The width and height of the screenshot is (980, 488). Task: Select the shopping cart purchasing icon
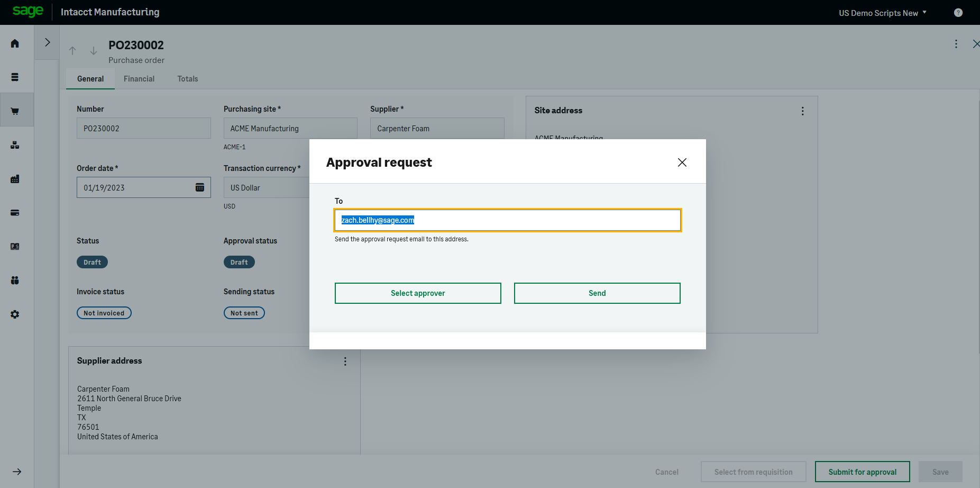pos(15,110)
